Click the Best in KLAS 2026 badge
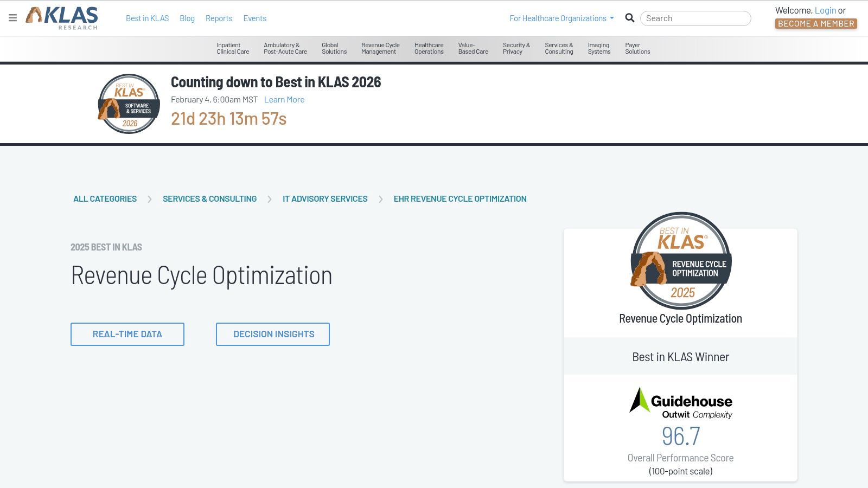This screenshot has height=488, width=868. [x=129, y=104]
